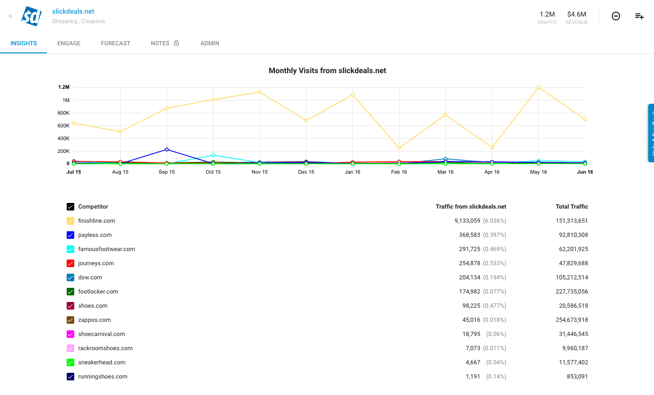This screenshot has height=395, width=654.
Task: Open the Forecast tab
Action: point(116,43)
